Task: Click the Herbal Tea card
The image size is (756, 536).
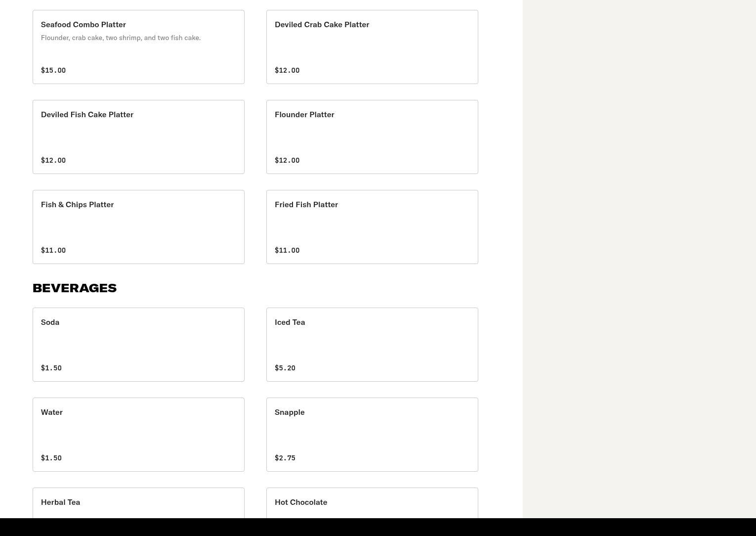Action: [x=138, y=503]
